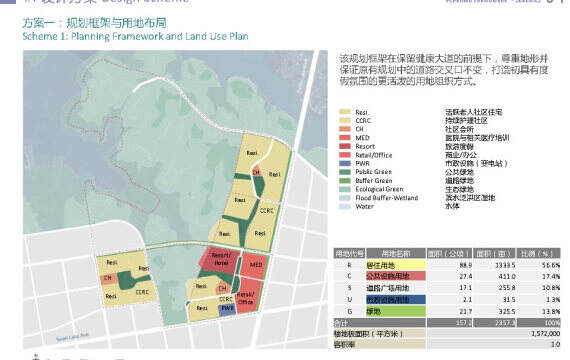Click the description paragraph beside the map
Image resolution: width=570 pixels, height=360 pixels.
coord(444,69)
